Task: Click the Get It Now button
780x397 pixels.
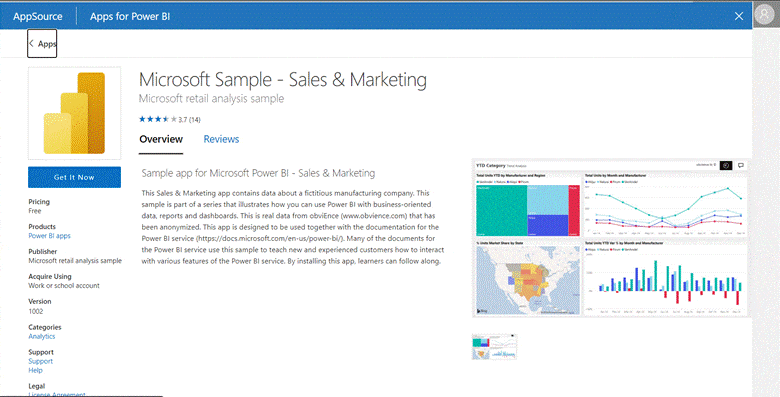Action: [x=74, y=177]
